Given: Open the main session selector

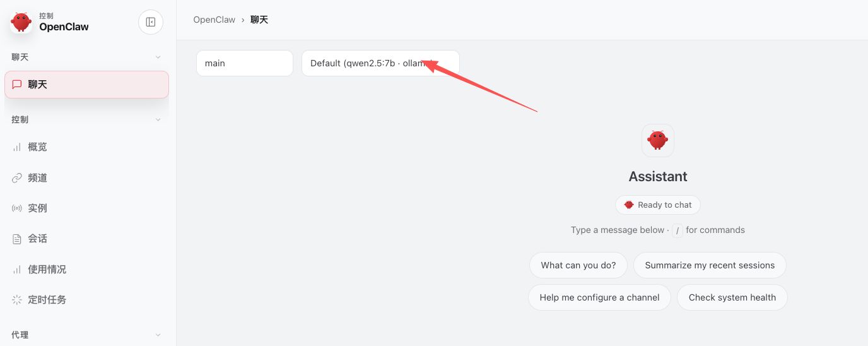Looking at the screenshot, I should (244, 63).
